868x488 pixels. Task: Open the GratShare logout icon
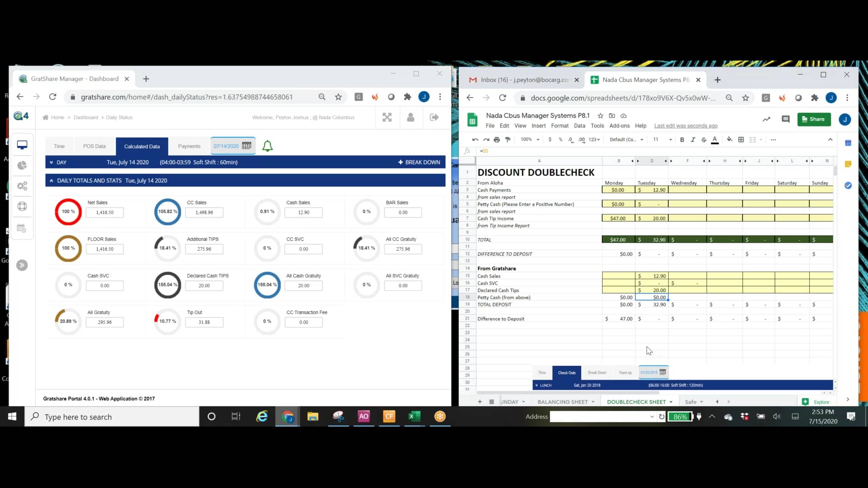pyautogui.click(x=434, y=117)
